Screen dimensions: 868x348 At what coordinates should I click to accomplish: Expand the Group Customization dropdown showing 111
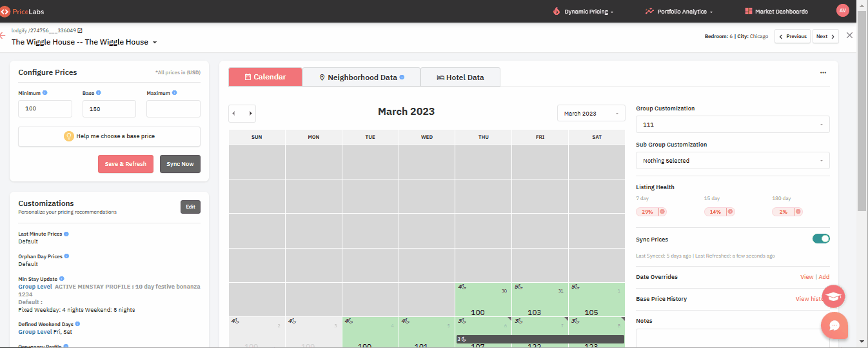733,125
